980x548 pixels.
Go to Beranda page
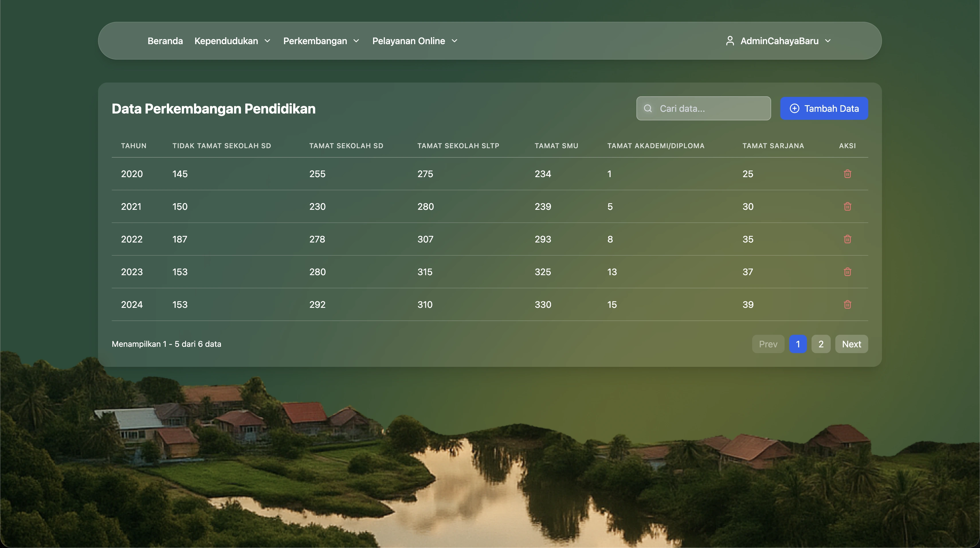[x=165, y=41]
